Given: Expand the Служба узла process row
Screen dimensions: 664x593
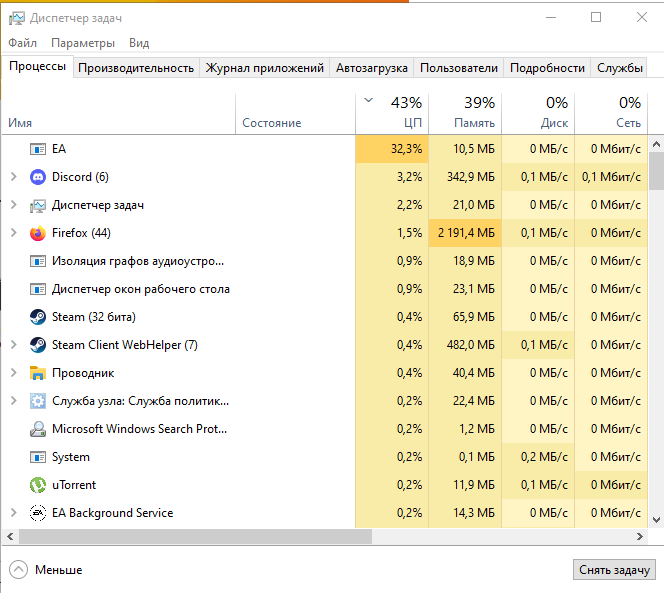Looking at the screenshot, I should point(14,401).
